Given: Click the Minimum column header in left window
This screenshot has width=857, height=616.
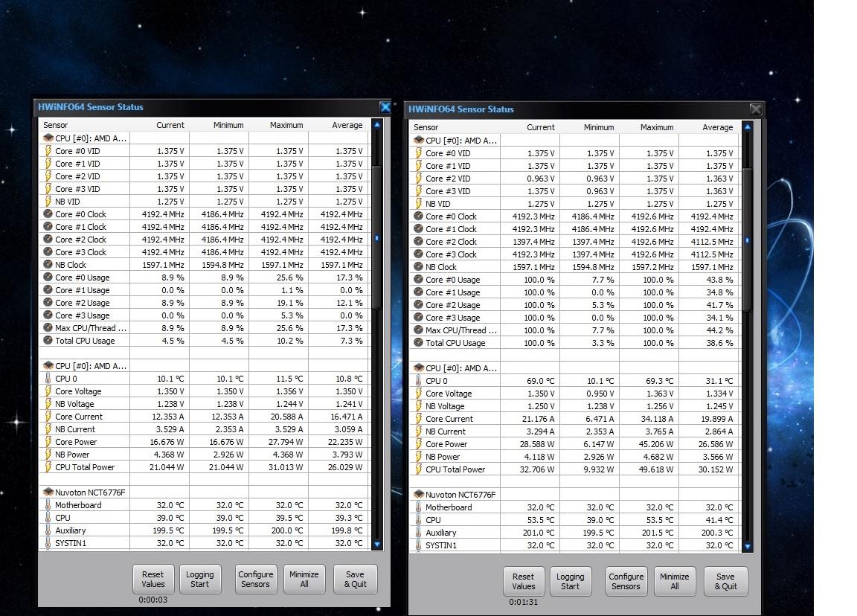Looking at the screenshot, I should (228, 125).
